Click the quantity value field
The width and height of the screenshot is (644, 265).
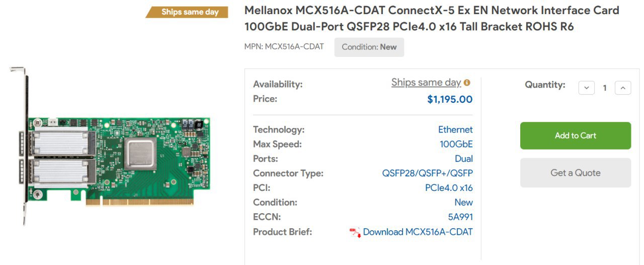pos(605,88)
